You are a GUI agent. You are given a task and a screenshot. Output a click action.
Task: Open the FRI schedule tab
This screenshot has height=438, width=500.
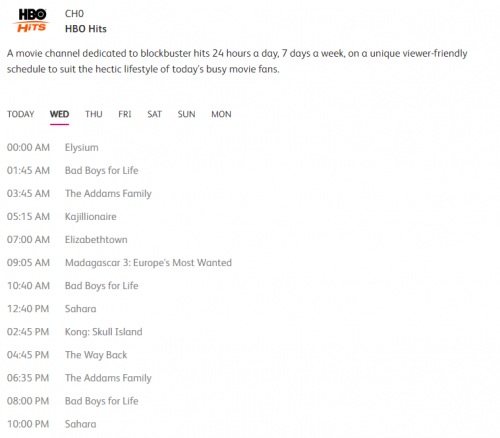point(125,114)
